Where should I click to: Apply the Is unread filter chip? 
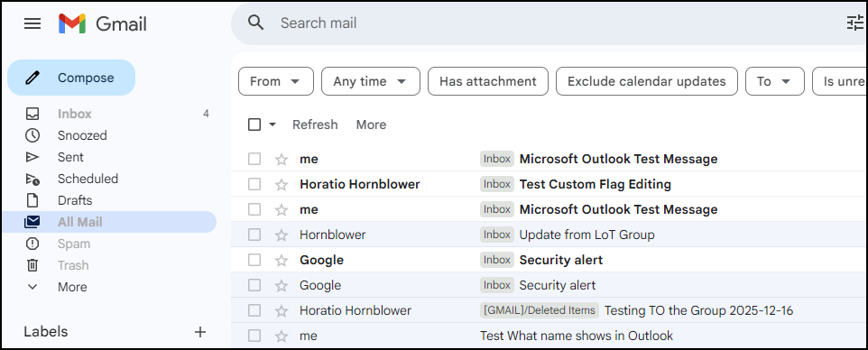(x=839, y=81)
